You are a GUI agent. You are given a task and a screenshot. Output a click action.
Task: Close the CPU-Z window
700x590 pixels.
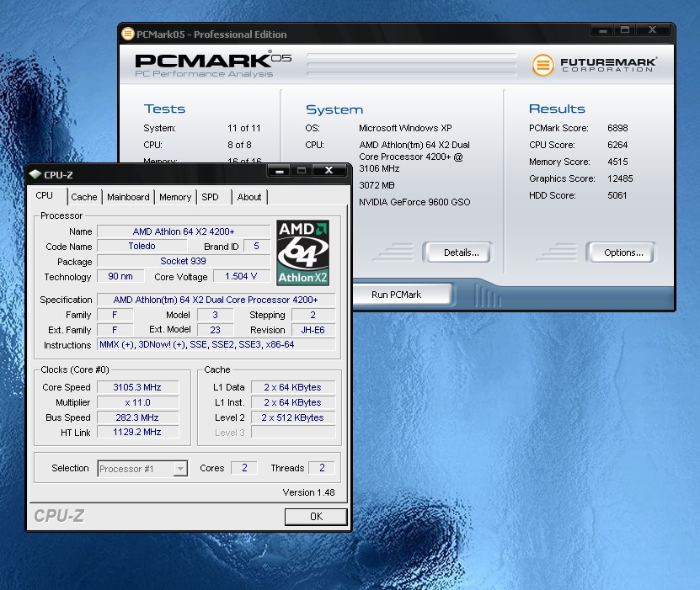pos(329,170)
